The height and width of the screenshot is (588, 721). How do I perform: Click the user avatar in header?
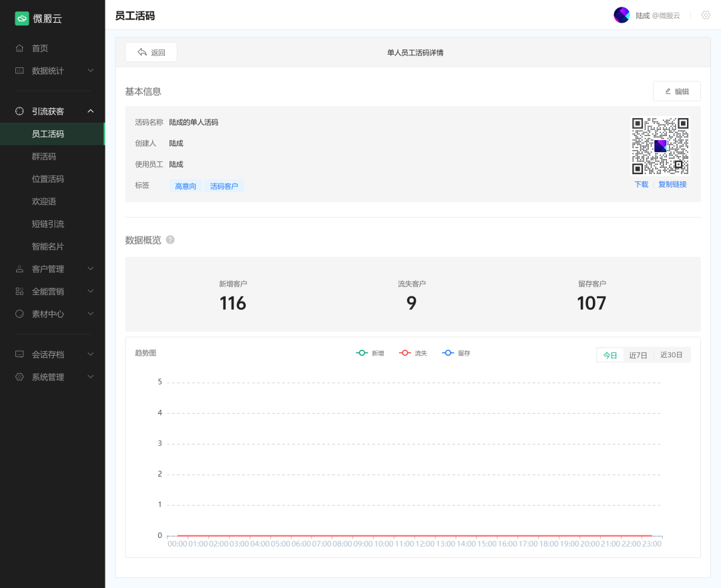pos(622,15)
